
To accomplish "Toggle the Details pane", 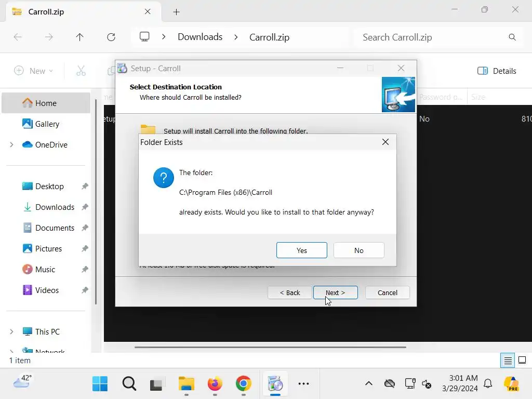I will 497,71.
